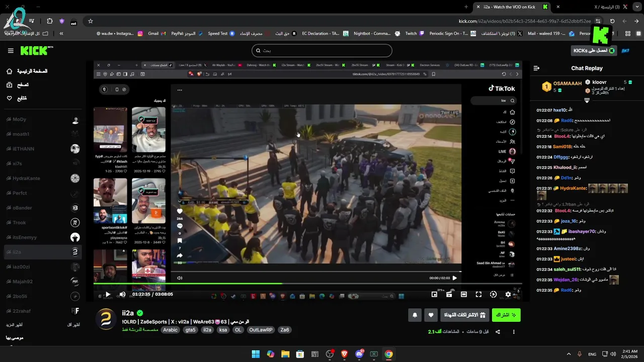The height and width of the screenshot is (362, 644).
Task: Select HydraKante channel in sidebar
Action: pyautogui.click(x=43, y=178)
